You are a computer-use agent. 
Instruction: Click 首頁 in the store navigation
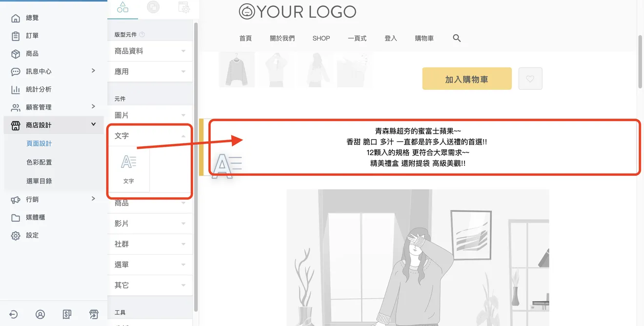pos(245,38)
